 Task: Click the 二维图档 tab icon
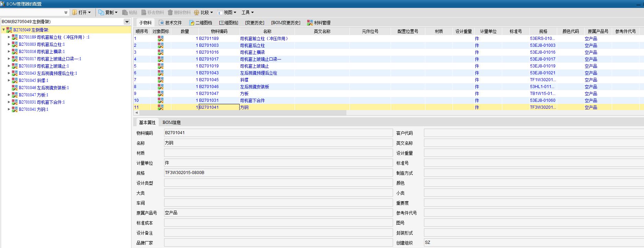click(x=192, y=23)
